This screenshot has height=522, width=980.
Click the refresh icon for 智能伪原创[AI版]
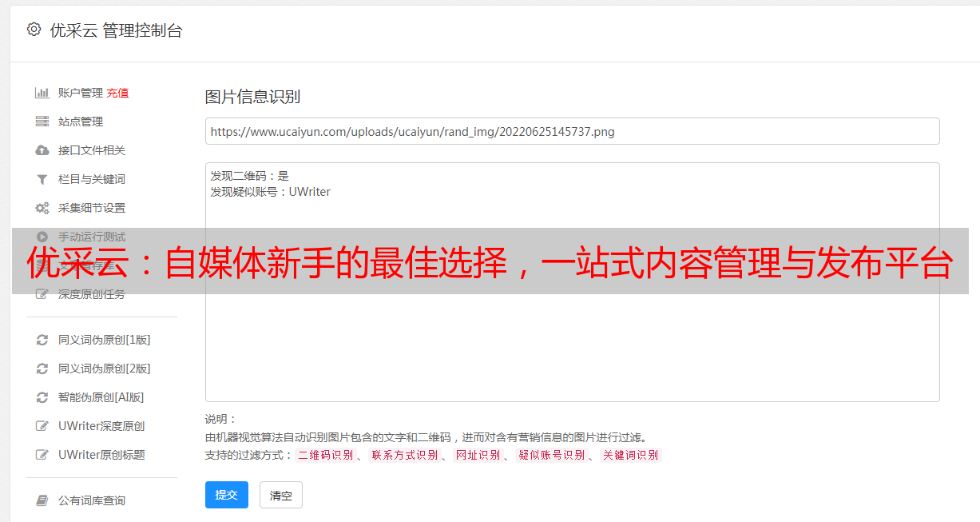[42, 397]
